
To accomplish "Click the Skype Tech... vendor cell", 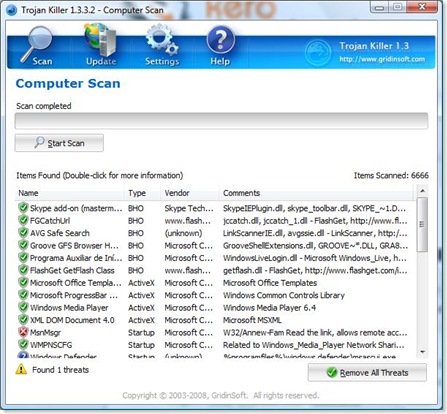I will click(x=189, y=208).
